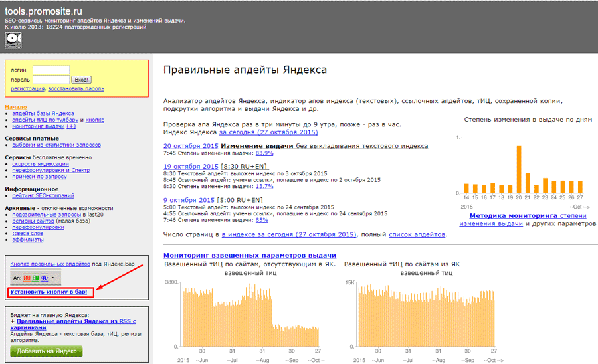Viewport: 598px width, 364px height.
Task: Open Методика мониторинга степени изменения выдачи link
Action: point(523,220)
